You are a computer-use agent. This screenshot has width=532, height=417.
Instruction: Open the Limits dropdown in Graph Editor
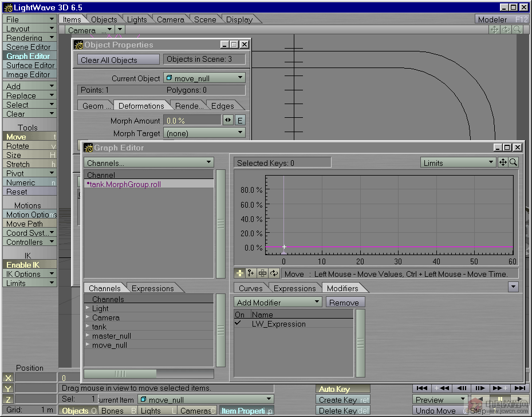pos(458,162)
